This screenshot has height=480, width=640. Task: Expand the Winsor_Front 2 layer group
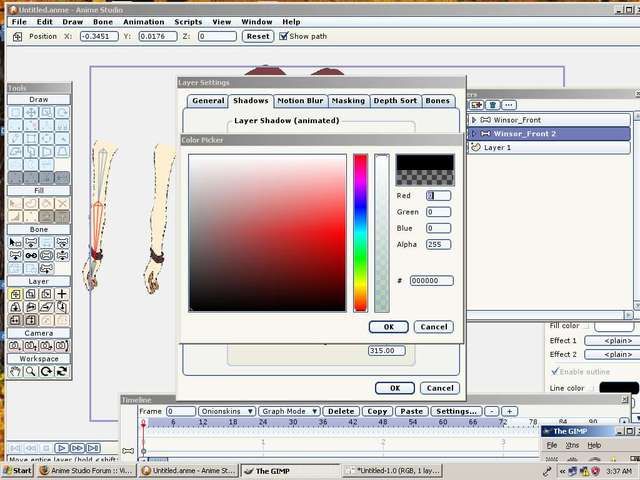click(474, 133)
